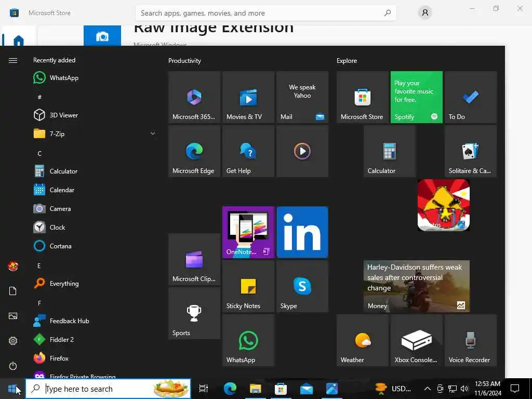This screenshot has width=532, height=399.
Task: Open Feedback Hub from list
Action: 94,321
